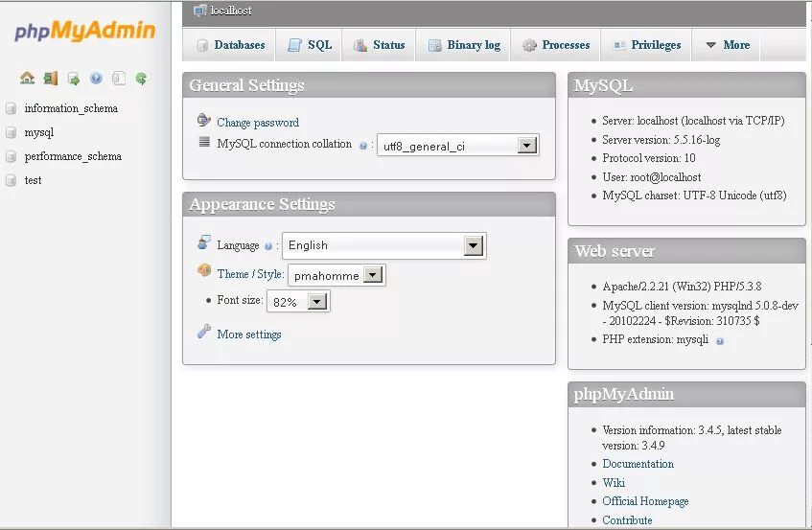
Task: Open the query window icon
Action: pos(74,79)
